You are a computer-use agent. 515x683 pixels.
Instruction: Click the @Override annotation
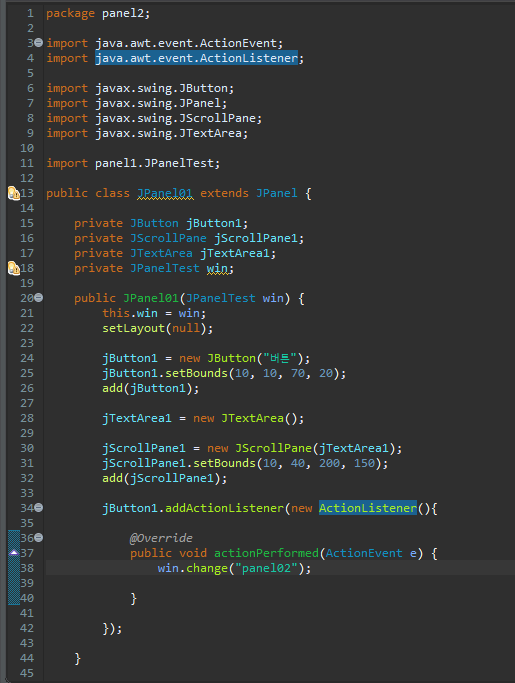161,538
